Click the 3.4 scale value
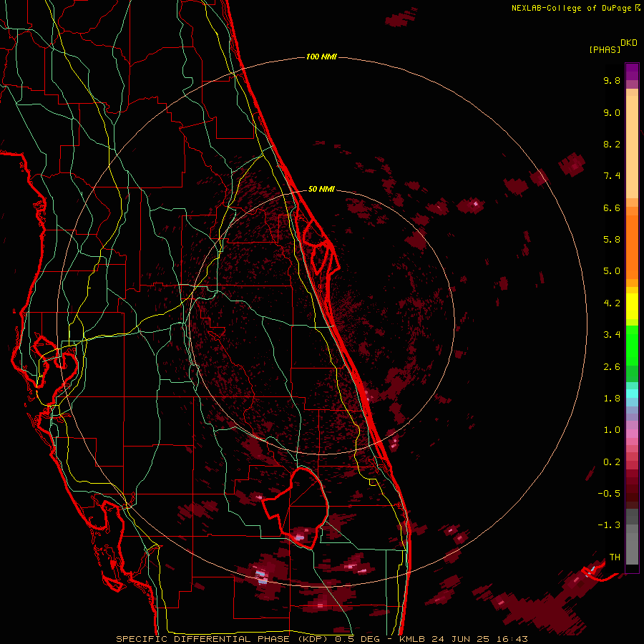 click(612, 335)
